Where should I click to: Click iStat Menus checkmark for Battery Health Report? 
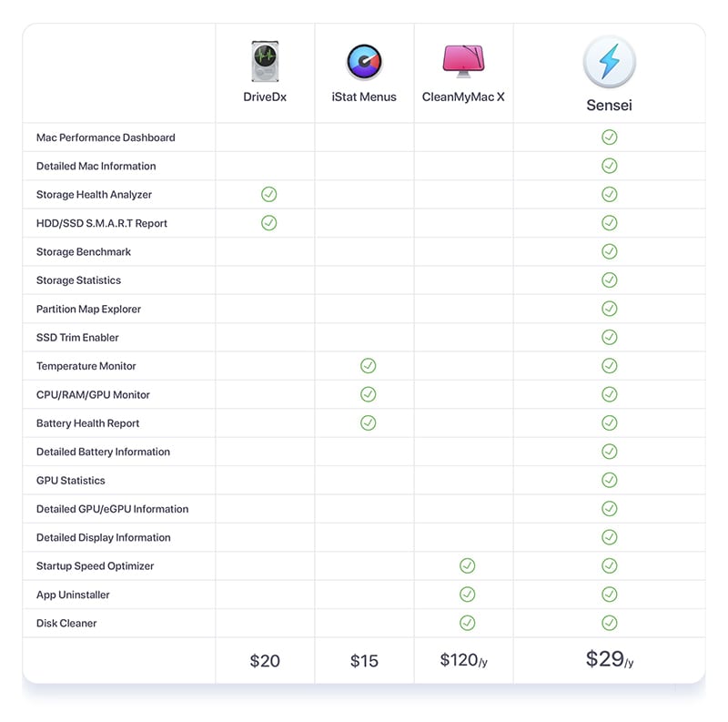369,422
